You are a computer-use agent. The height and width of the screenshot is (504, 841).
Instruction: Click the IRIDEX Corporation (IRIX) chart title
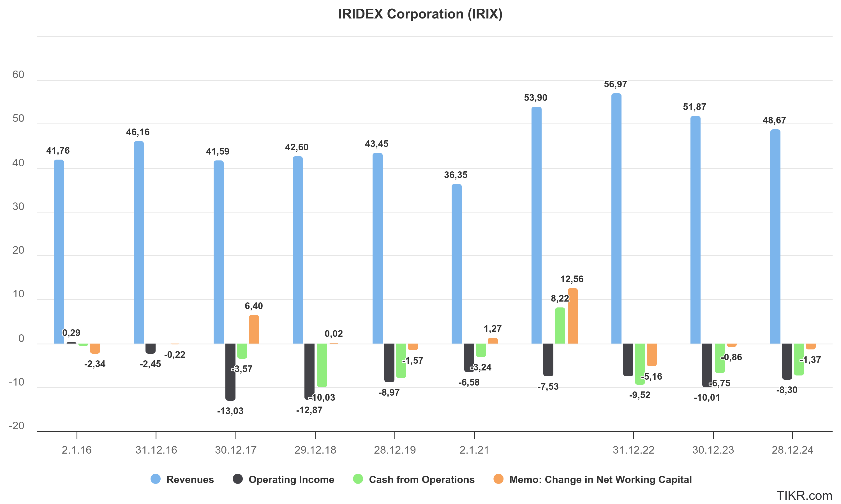pos(420,14)
